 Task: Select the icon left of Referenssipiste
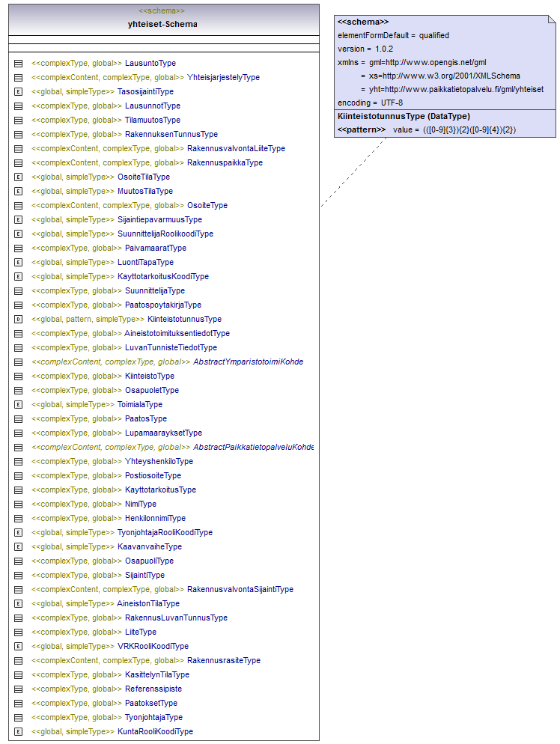click(x=18, y=689)
